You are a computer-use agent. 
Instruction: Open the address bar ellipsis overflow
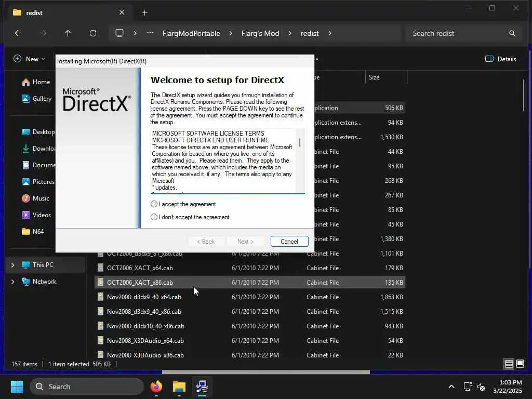pyautogui.click(x=150, y=33)
